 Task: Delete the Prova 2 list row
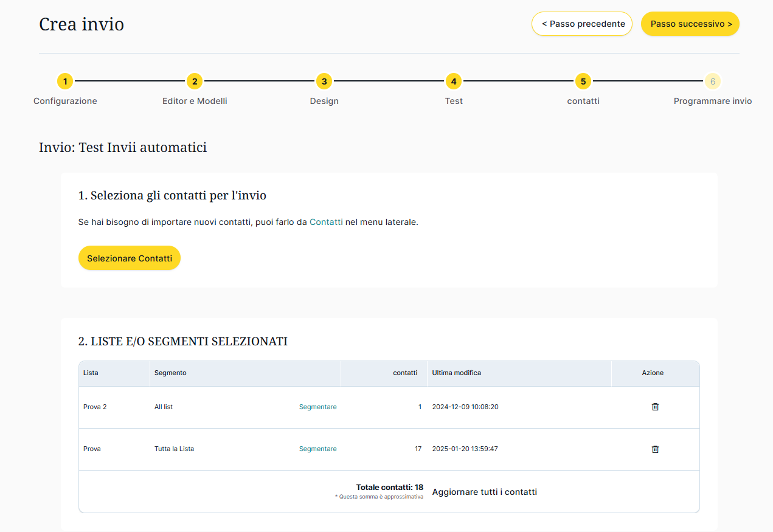tap(655, 407)
